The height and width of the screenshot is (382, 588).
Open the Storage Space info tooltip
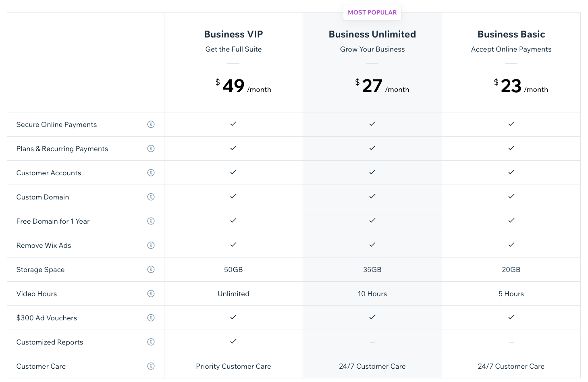click(x=151, y=269)
